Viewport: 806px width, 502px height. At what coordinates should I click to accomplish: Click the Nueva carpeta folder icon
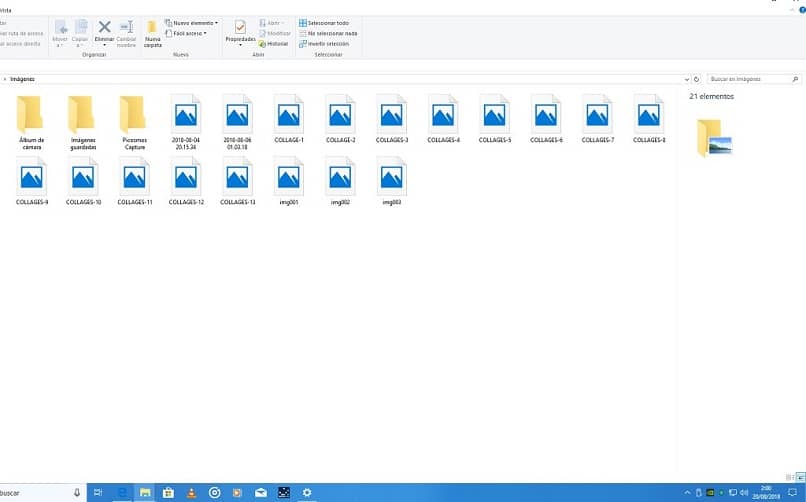point(152,27)
